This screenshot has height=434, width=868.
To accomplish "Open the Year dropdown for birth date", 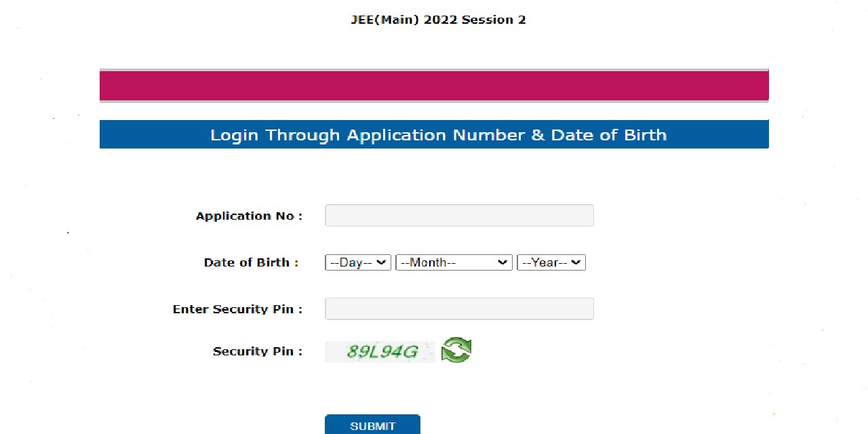I will (x=551, y=262).
